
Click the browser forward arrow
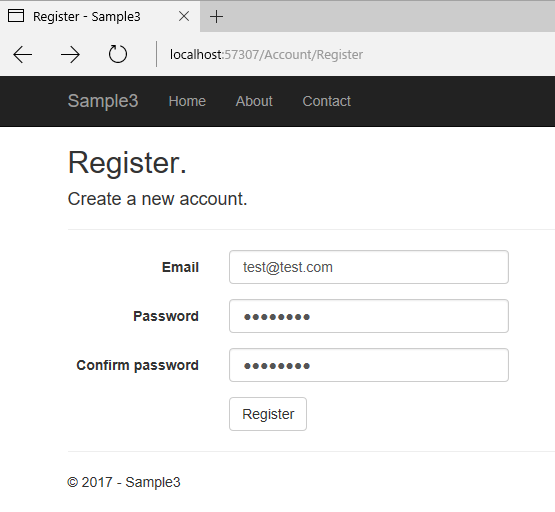[x=70, y=54]
